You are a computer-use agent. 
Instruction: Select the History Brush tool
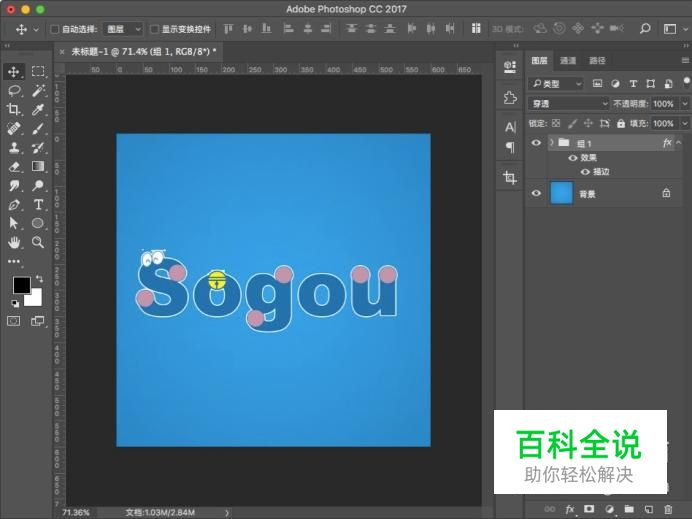[x=38, y=147]
